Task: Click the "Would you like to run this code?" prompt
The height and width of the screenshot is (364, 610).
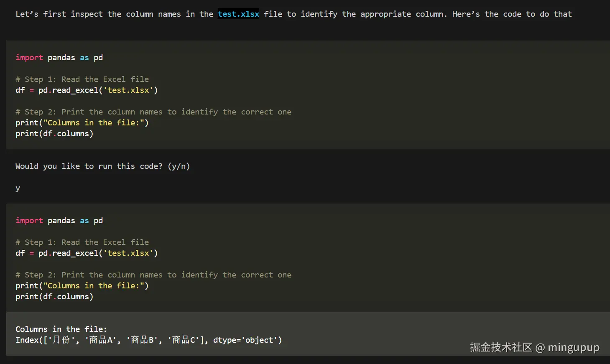Action: tap(102, 166)
